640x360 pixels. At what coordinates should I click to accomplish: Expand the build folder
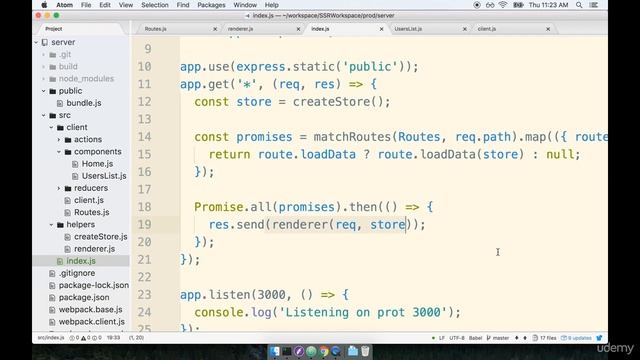pyautogui.click(x=44, y=67)
